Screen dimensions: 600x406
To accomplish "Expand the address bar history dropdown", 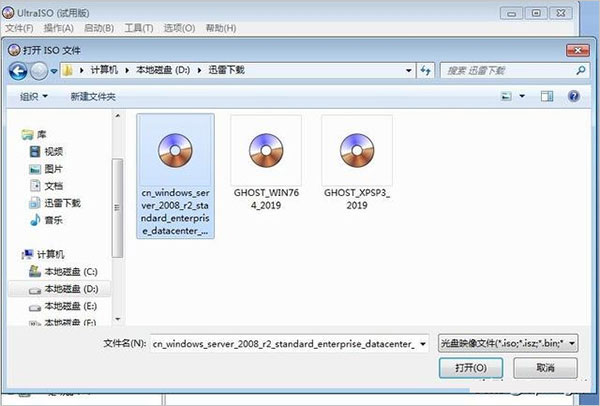I will [409, 70].
